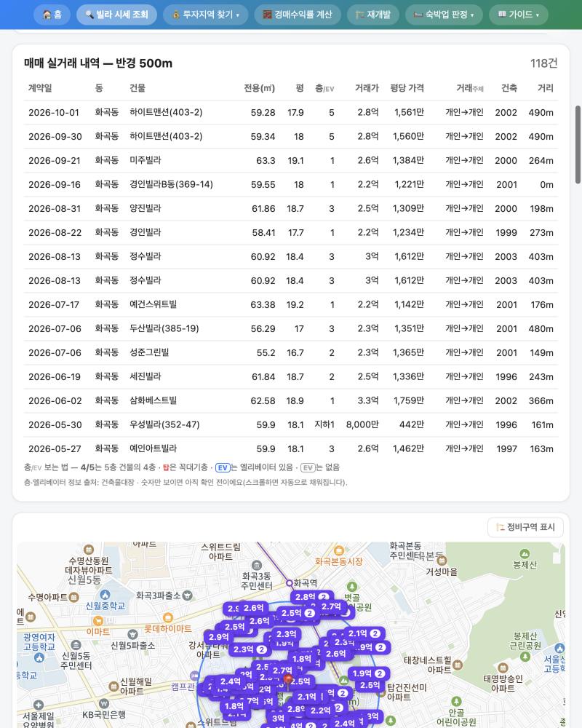
Task: Click the 봉제산 mountain icon
Action: (525, 554)
